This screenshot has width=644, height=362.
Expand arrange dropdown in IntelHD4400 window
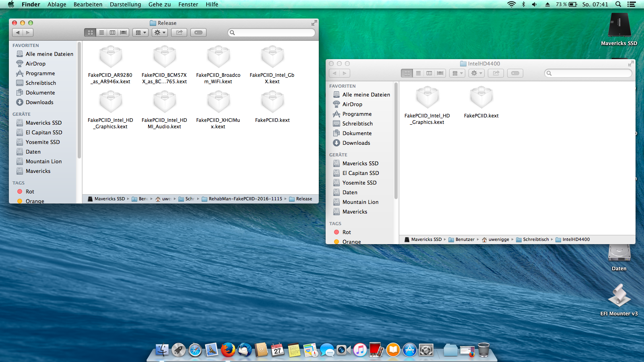[457, 73]
